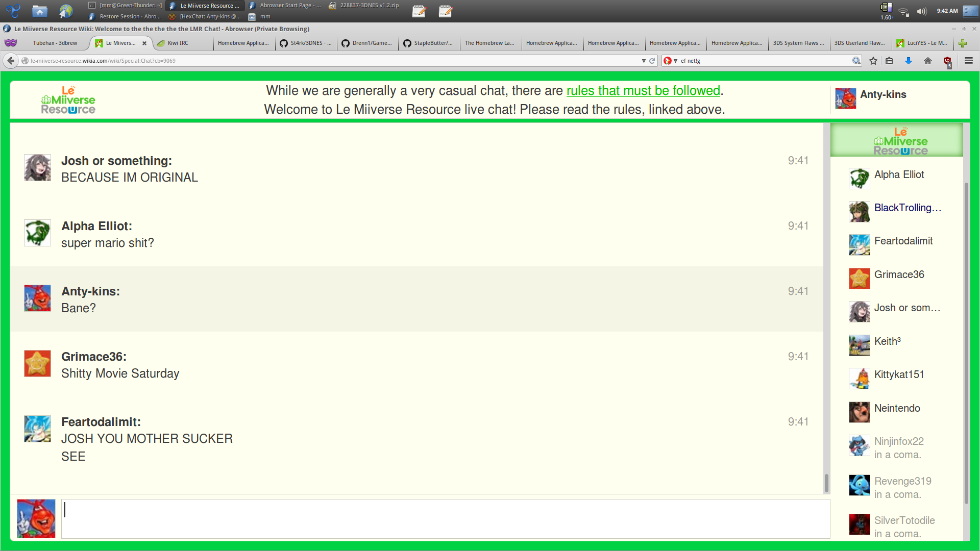Switch to Abrowser Start Page taskbar window

point(285,6)
